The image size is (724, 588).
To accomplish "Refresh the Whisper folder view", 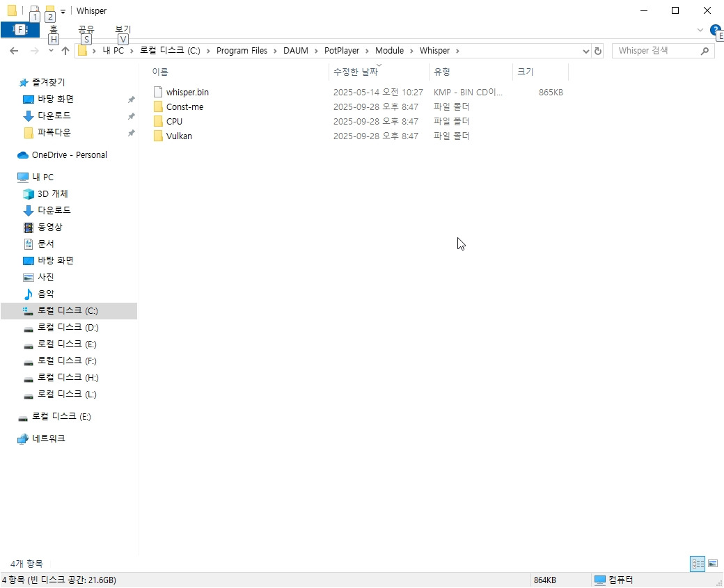I will click(x=598, y=51).
